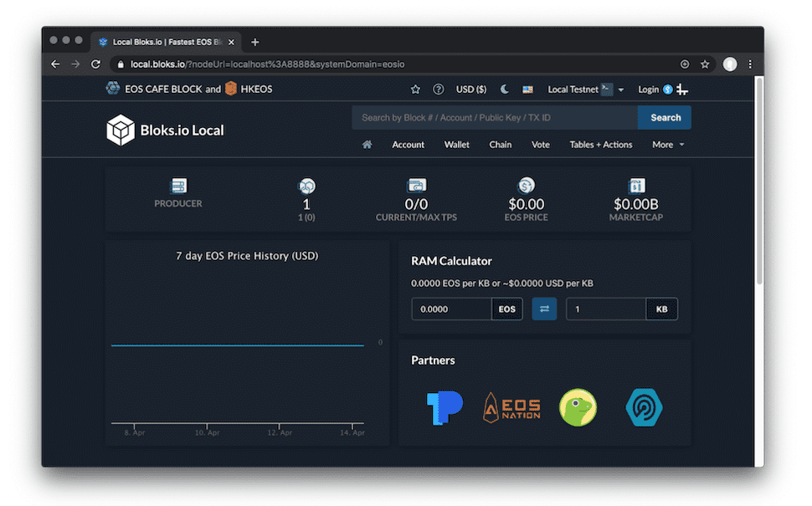812x506 pixels.
Task: Click the blue hexagon fingerprint partner logo
Action: (644, 407)
